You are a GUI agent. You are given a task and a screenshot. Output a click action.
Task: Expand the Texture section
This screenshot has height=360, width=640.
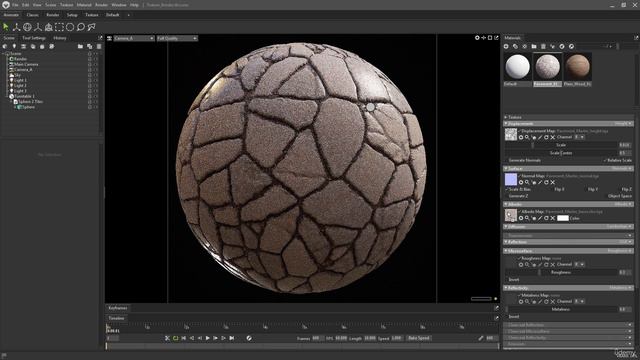coord(506,117)
